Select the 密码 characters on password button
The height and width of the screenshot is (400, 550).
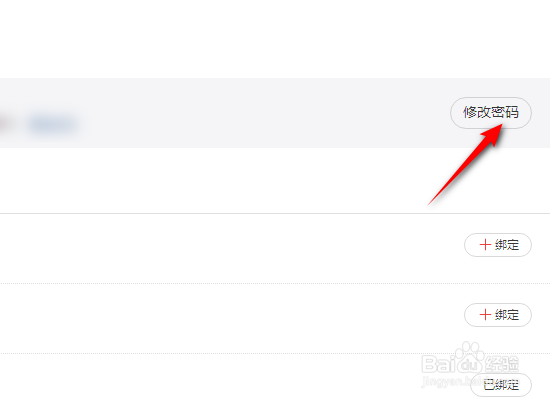[x=505, y=113]
